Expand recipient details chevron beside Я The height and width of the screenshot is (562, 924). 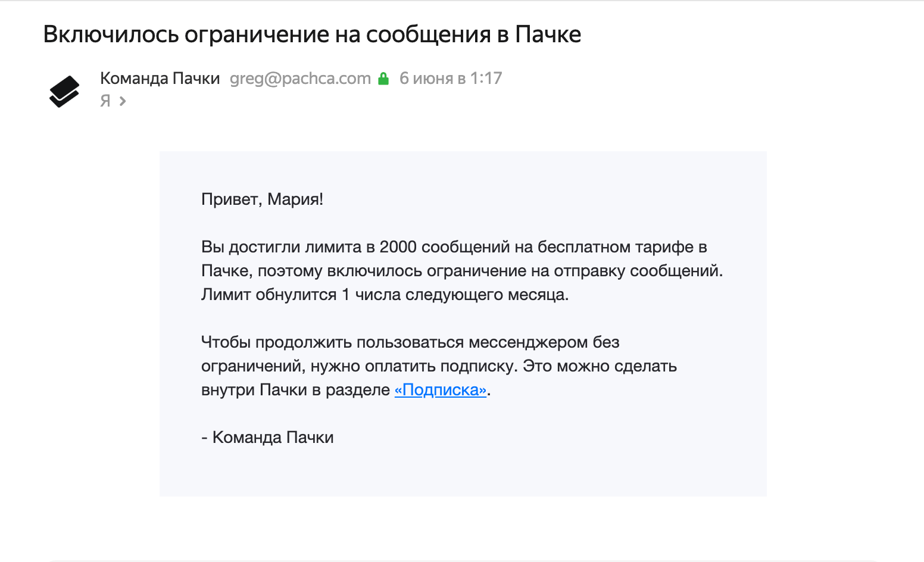[123, 101]
